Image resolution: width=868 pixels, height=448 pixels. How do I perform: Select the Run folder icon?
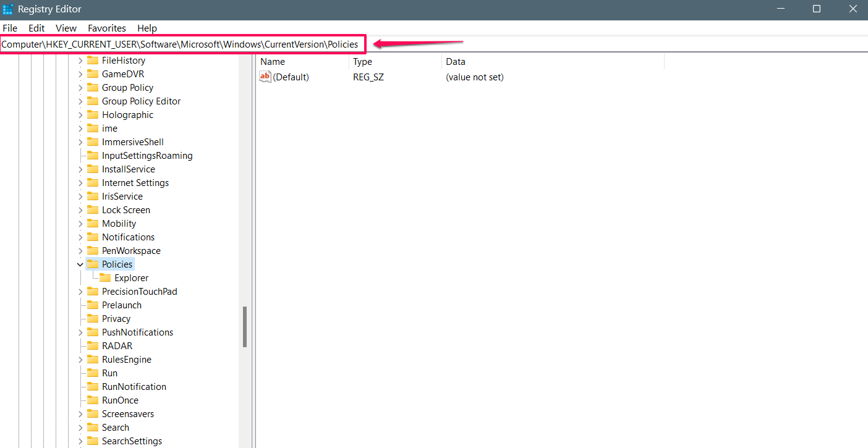pyautogui.click(x=93, y=373)
